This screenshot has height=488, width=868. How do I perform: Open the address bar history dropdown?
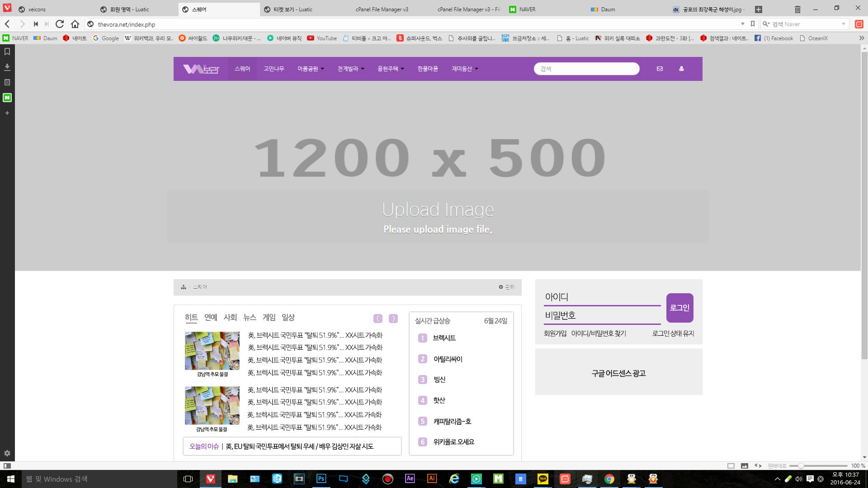pyautogui.click(x=742, y=24)
